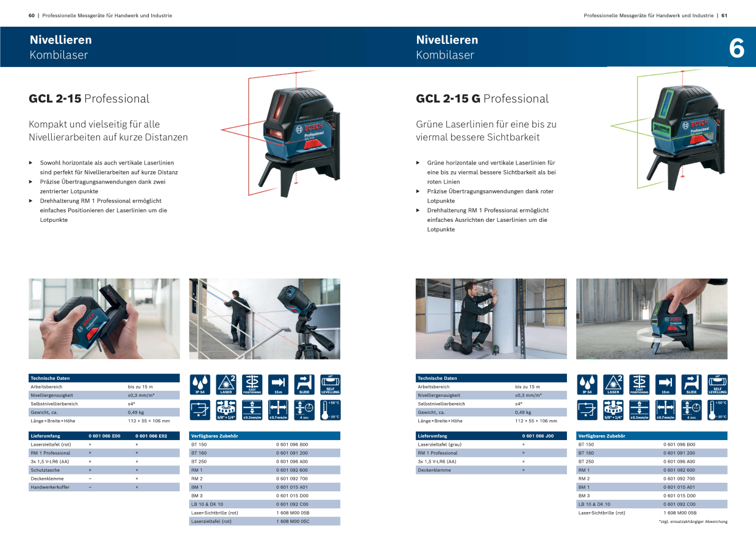Click the 4 sec levelling time icon on page 61
The width and height of the screenshot is (756, 534).
point(691,410)
